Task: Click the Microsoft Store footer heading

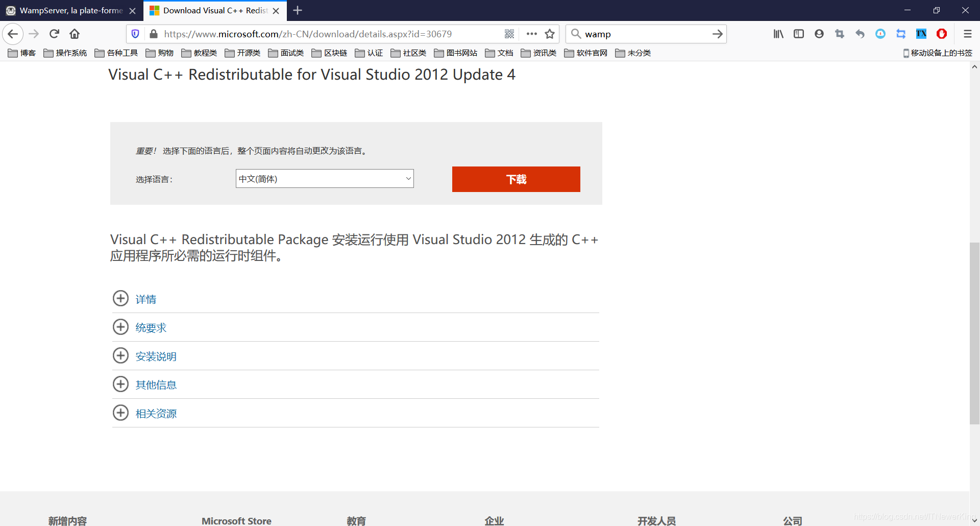Action: click(236, 521)
